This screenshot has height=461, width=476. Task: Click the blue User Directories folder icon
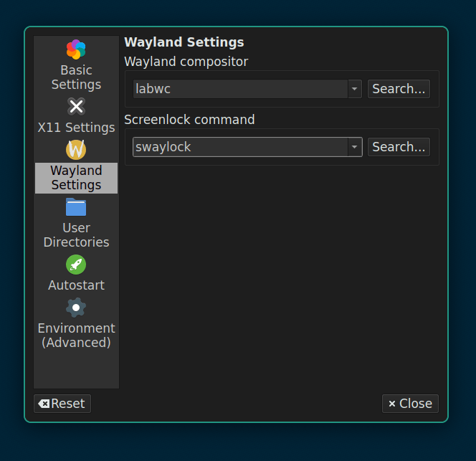pyautogui.click(x=76, y=207)
